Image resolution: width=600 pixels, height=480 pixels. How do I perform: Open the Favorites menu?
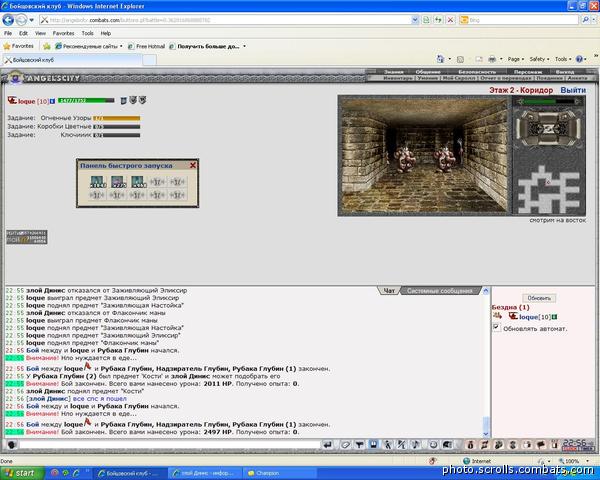click(x=64, y=33)
